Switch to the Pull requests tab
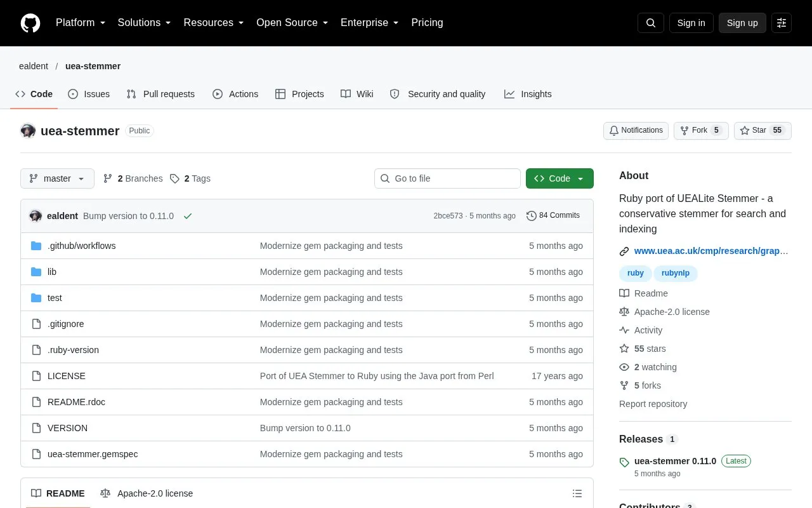 (x=160, y=94)
